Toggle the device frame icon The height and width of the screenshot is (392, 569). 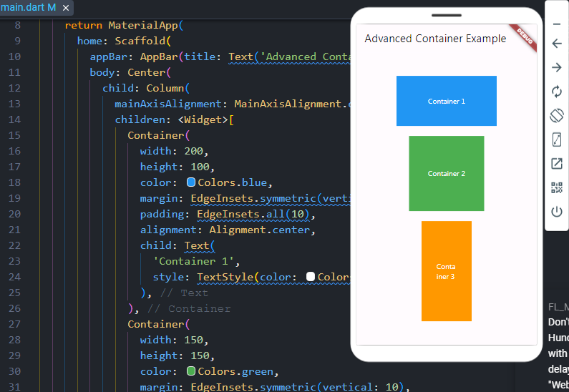click(x=557, y=139)
